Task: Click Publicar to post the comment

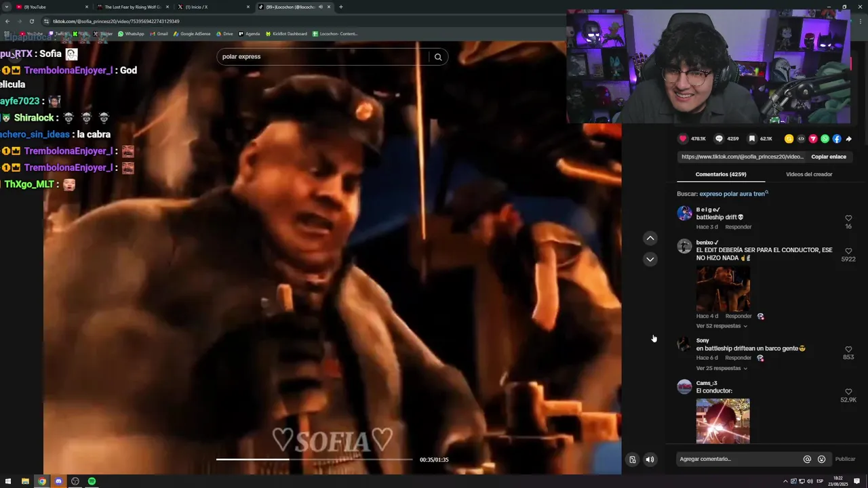Action: pyautogui.click(x=845, y=459)
